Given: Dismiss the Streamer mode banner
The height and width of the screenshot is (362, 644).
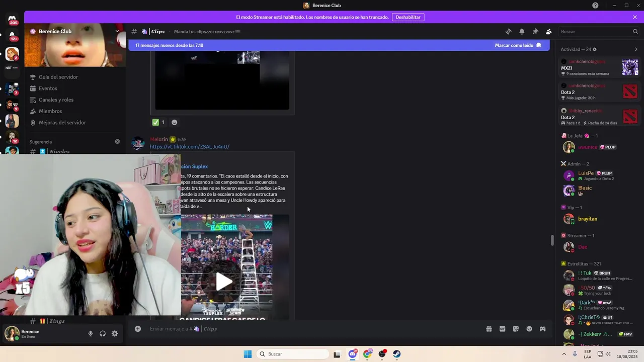Looking at the screenshot, I should (x=635, y=17).
